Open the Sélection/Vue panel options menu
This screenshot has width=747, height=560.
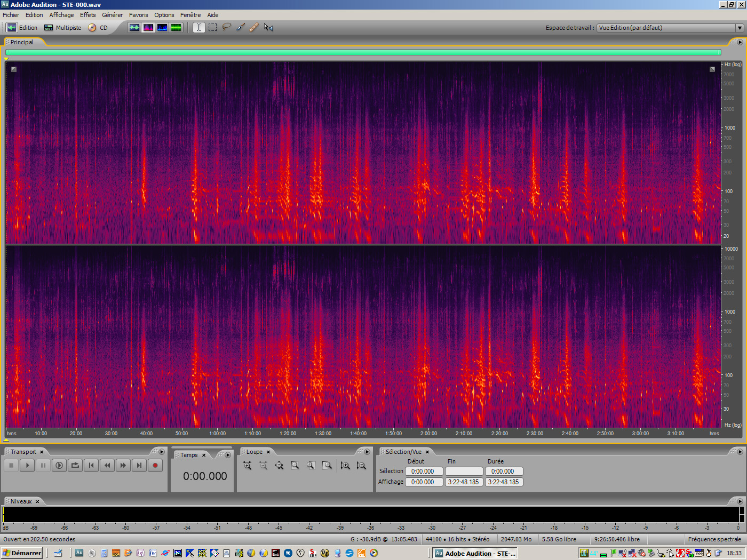click(x=740, y=452)
